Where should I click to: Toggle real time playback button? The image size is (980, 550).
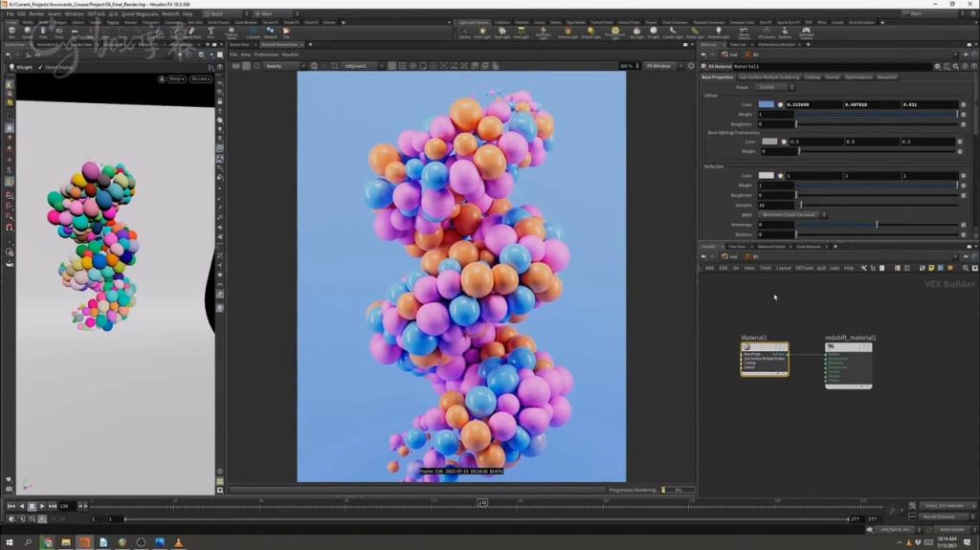[x=42, y=518]
